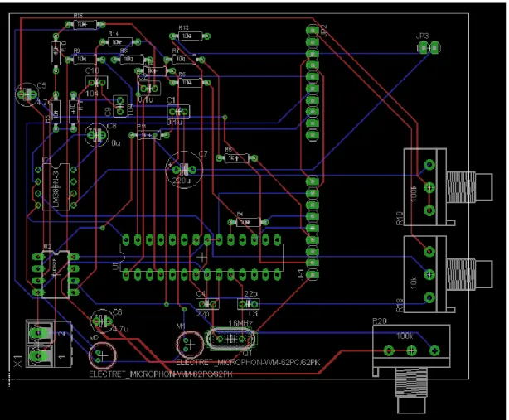Select the C5 electrolytic capacitor
509x420 pixels.
click(x=27, y=94)
